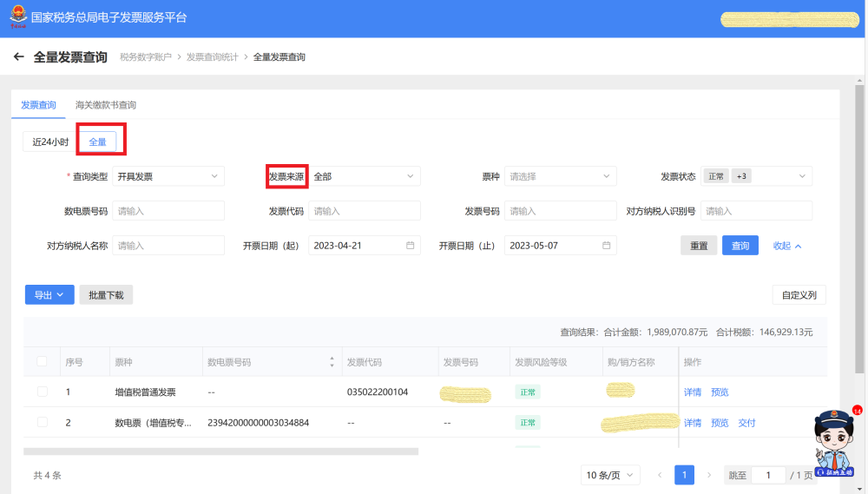Open 详情 link for row 1

[692, 392]
